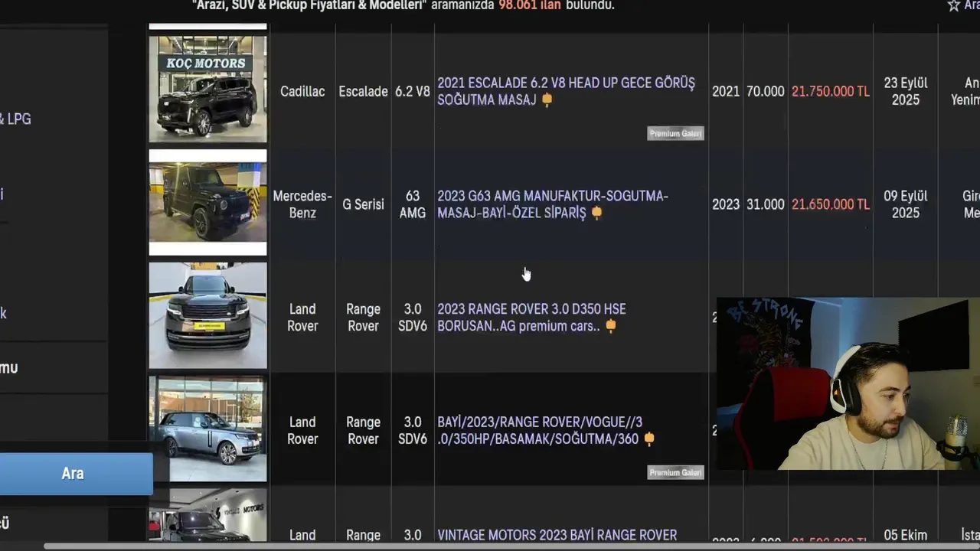Select the price 21.750.000 TL

(831, 91)
